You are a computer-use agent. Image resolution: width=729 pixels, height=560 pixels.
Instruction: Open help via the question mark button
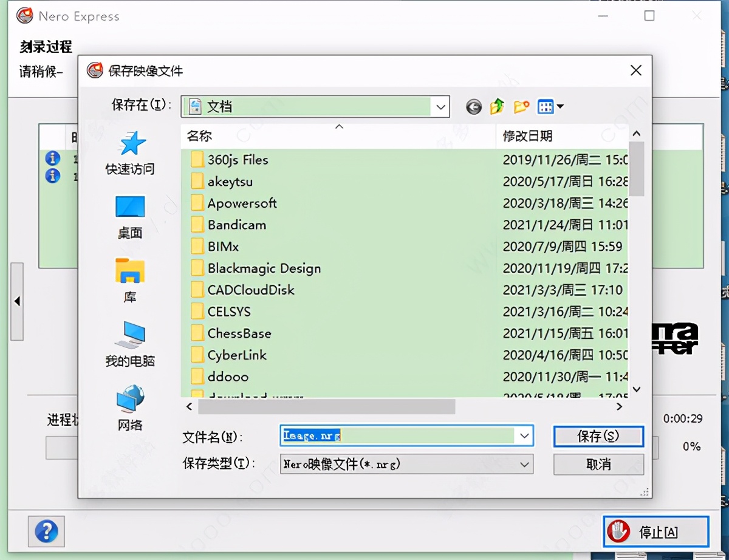[x=46, y=531]
